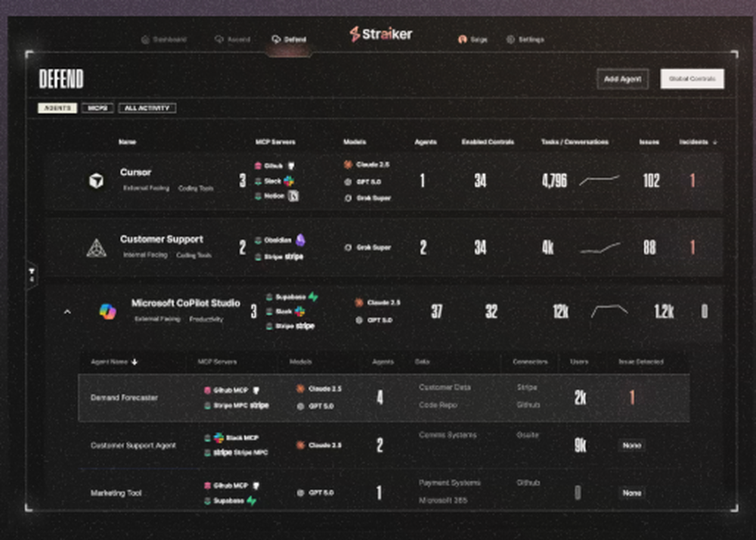Collapse the Microsoft CoPilot Studio row
The width and height of the screenshot is (756, 540).
67,312
